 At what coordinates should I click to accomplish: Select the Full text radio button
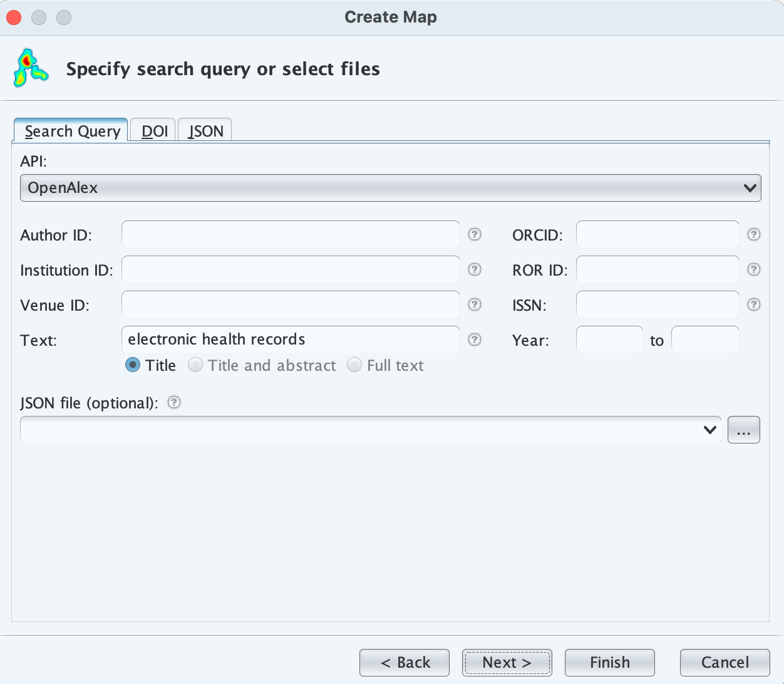tap(354, 365)
